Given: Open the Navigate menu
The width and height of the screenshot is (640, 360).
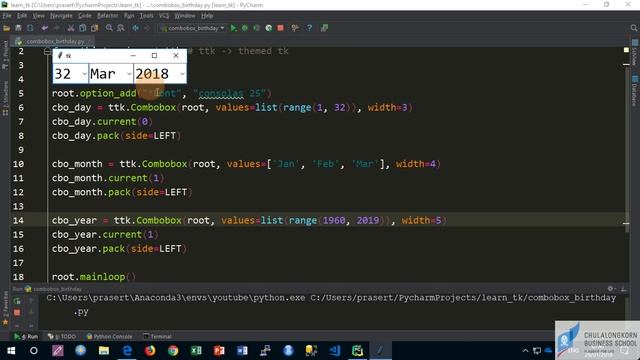Looking at the screenshot, I should 61,16.
